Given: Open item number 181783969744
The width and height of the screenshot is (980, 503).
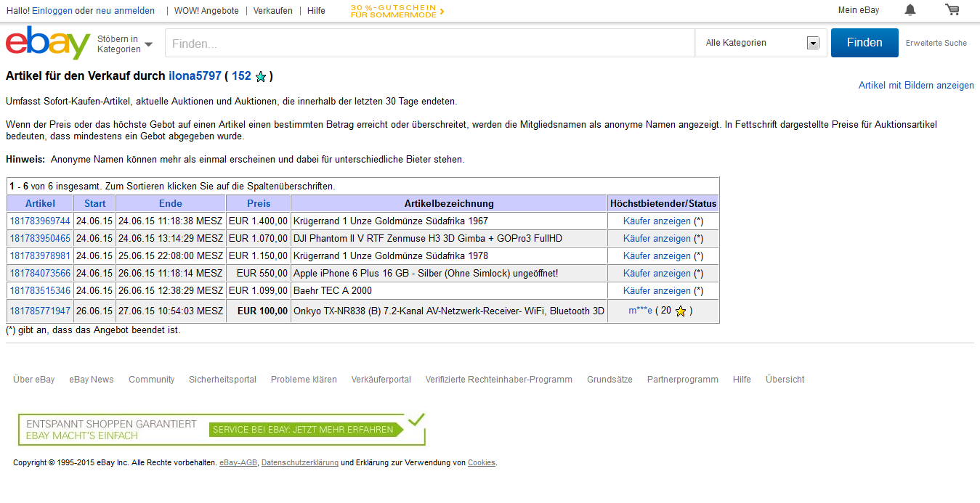Looking at the screenshot, I should point(40,221).
